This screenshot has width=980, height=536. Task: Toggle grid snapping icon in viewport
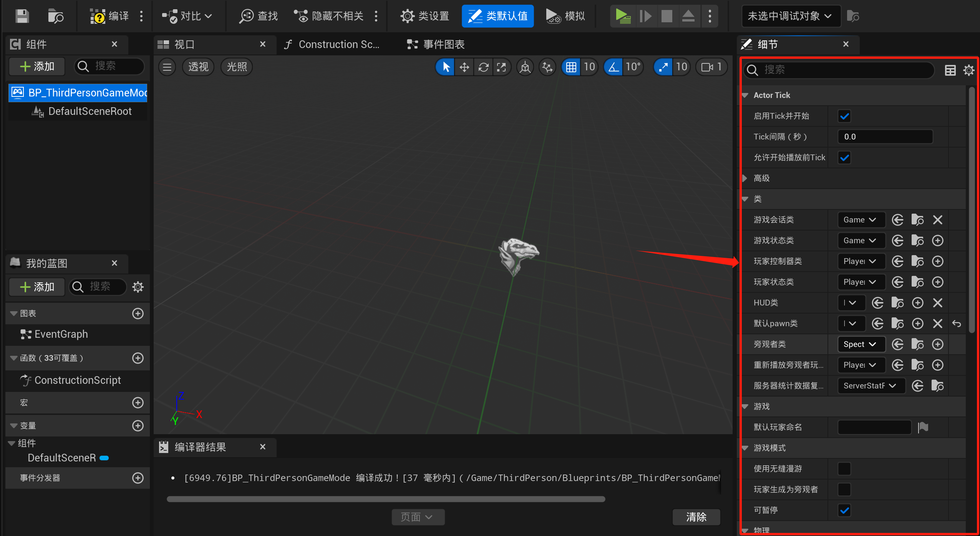[x=571, y=67]
